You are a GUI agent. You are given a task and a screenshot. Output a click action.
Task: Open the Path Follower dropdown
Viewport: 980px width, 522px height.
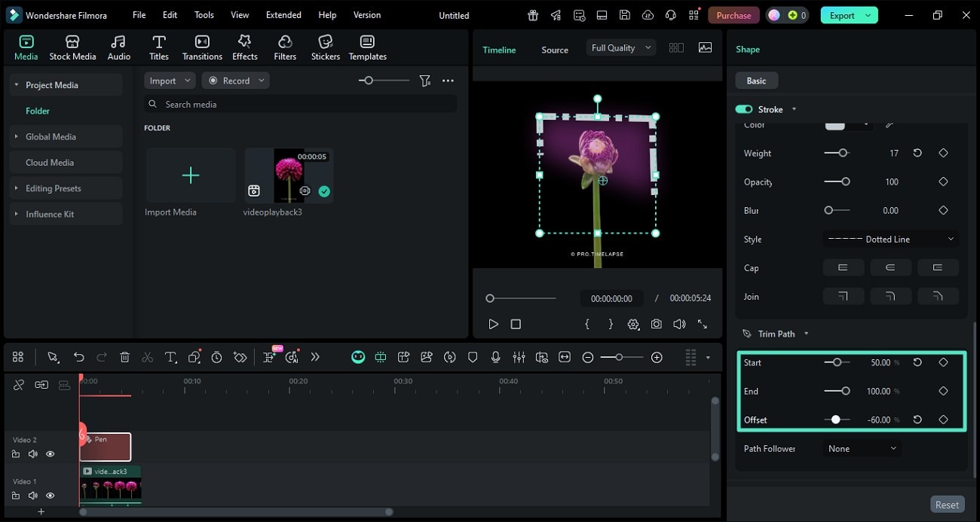pyautogui.click(x=862, y=448)
